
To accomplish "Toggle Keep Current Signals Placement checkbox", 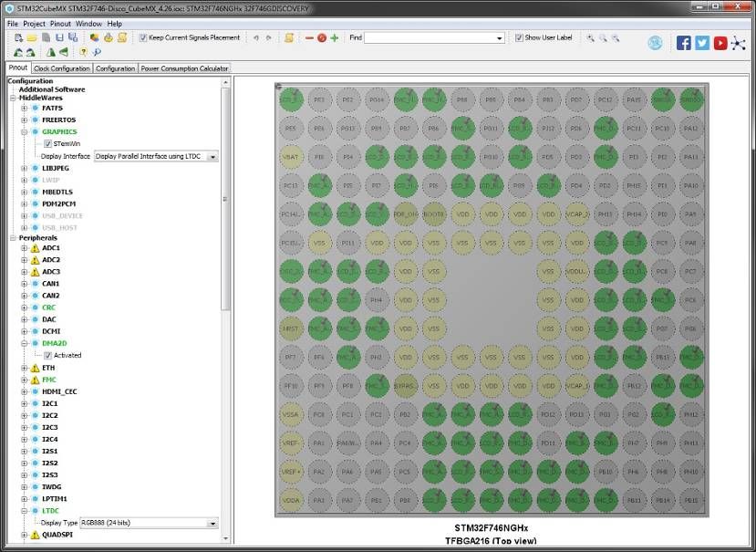I will click(142, 37).
